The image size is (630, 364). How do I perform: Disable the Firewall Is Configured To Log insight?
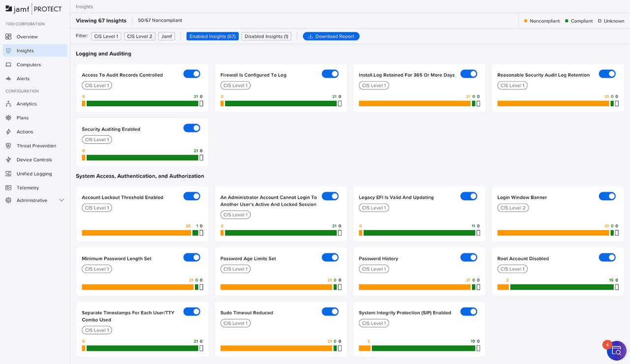point(330,74)
